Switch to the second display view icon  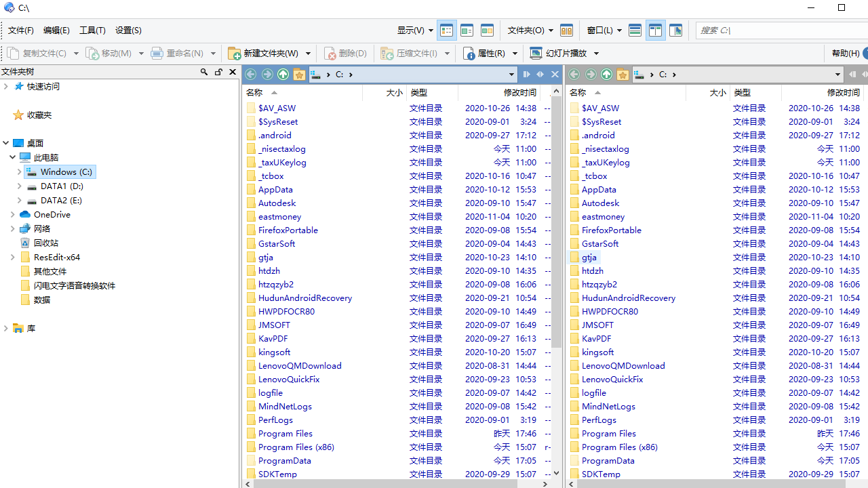pyautogui.click(x=467, y=30)
